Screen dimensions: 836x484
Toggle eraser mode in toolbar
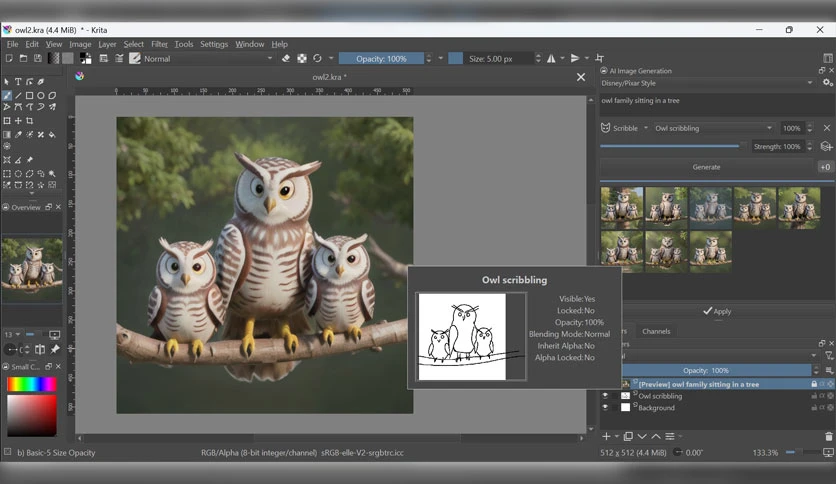(286, 58)
